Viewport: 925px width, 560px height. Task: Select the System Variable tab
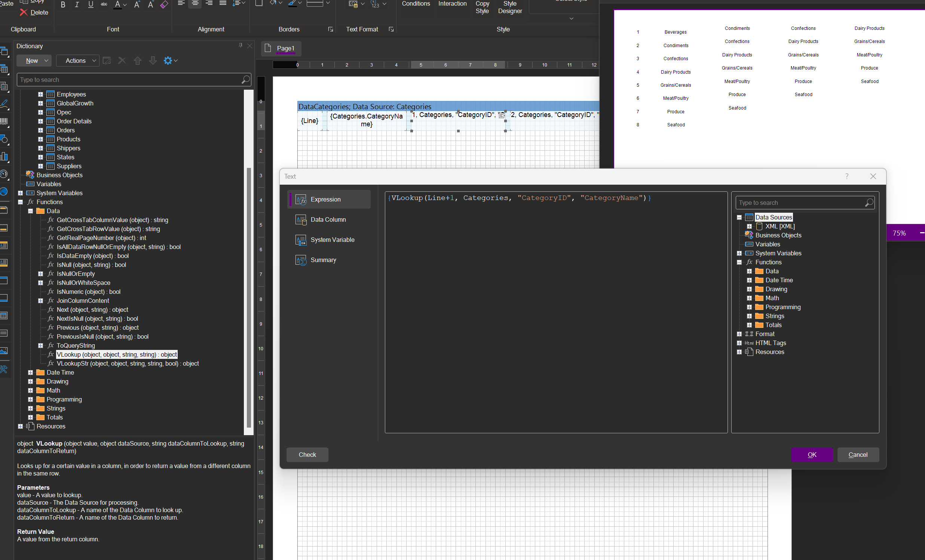pos(329,240)
